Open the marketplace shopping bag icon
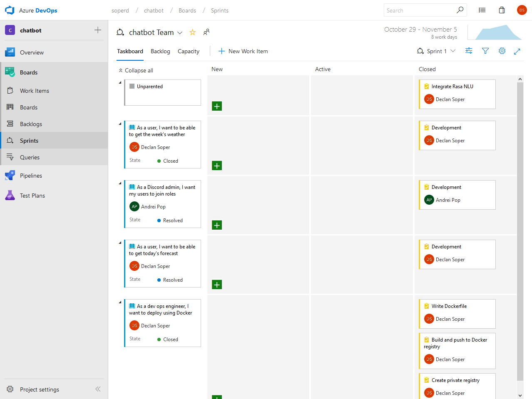The height and width of the screenshot is (399, 532). (x=502, y=10)
